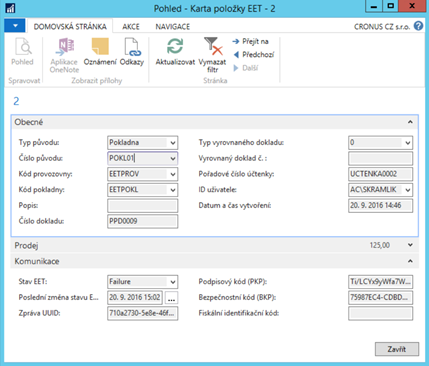
Task: Click Vymazat filtr icon
Action: 212,55
